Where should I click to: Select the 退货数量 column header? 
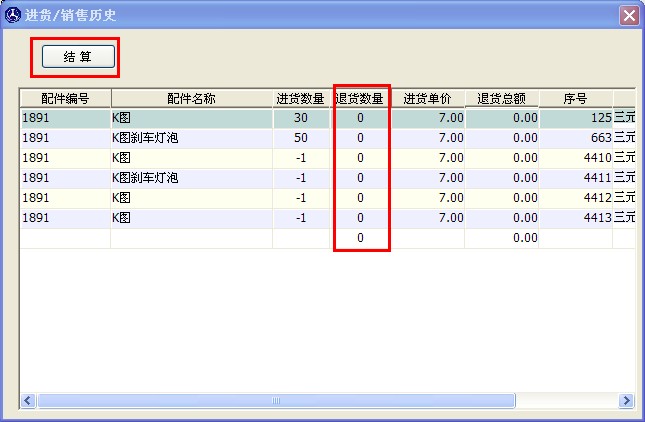point(360,99)
